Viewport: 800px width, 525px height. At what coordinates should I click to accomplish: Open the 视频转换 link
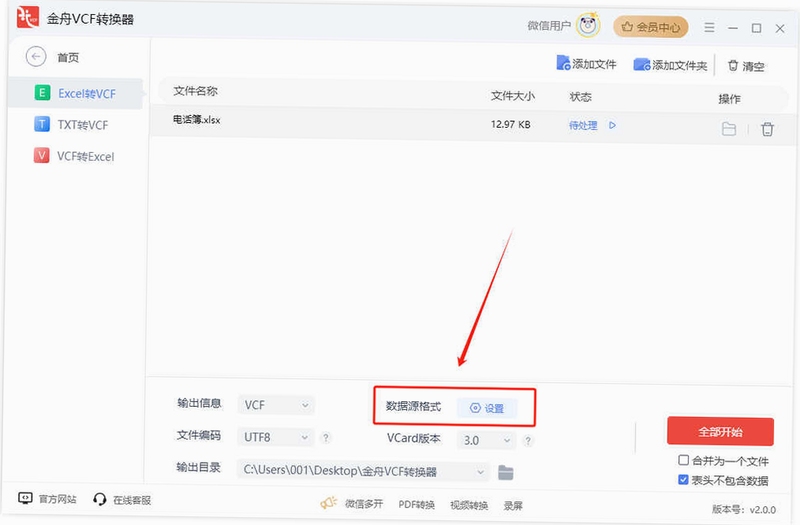click(x=469, y=505)
